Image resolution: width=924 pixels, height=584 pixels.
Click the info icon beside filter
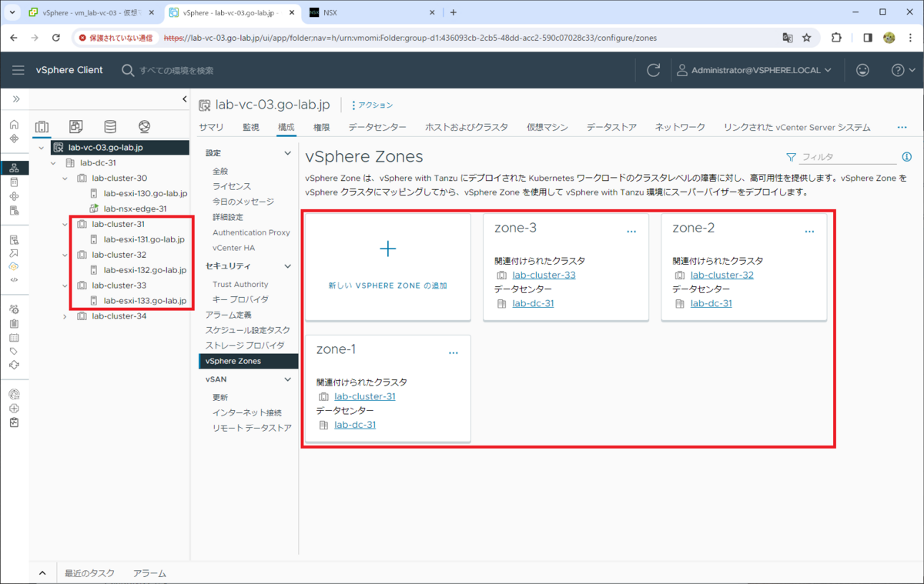pyautogui.click(x=906, y=157)
